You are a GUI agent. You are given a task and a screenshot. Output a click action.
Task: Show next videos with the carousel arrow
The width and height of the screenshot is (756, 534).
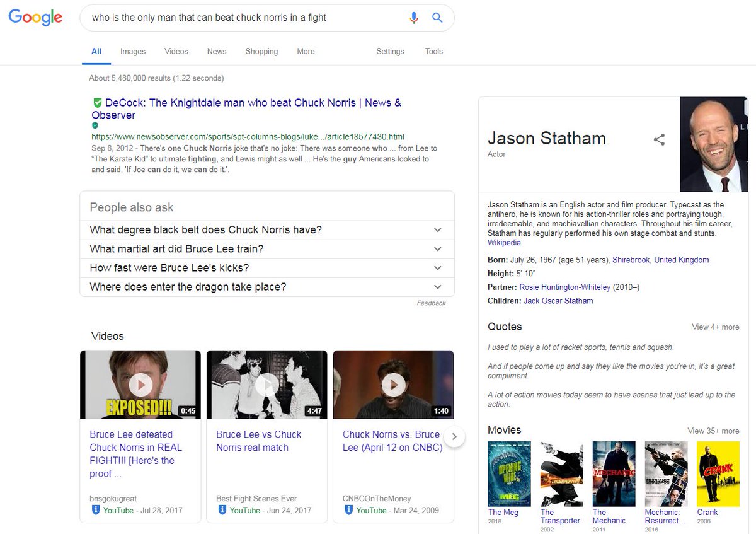454,437
